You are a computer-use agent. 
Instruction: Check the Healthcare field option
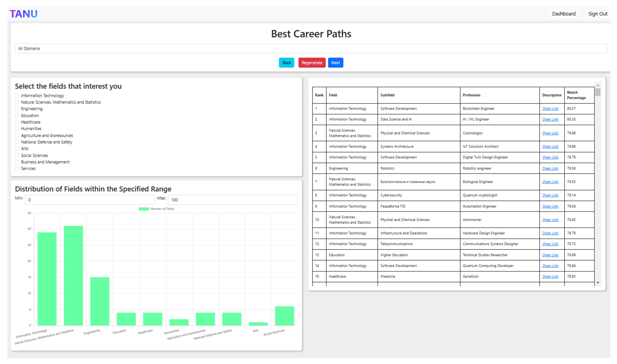(x=17, y=122)
